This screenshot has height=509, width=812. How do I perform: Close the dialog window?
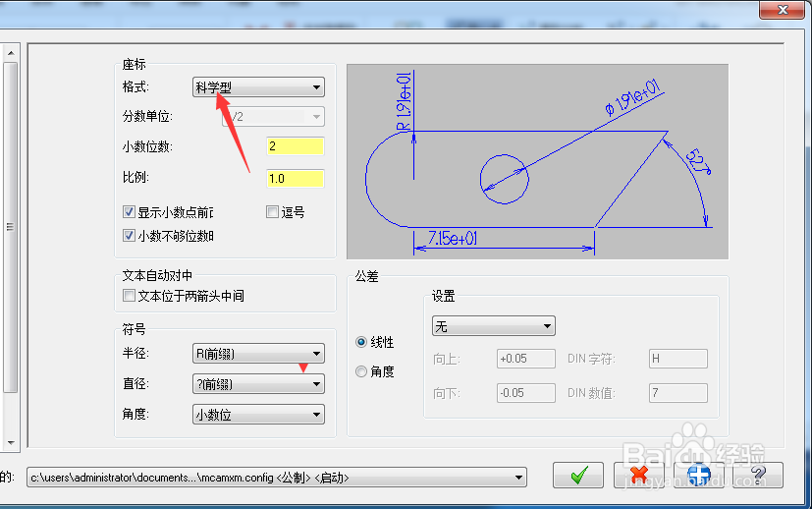[x=782, y=9]
